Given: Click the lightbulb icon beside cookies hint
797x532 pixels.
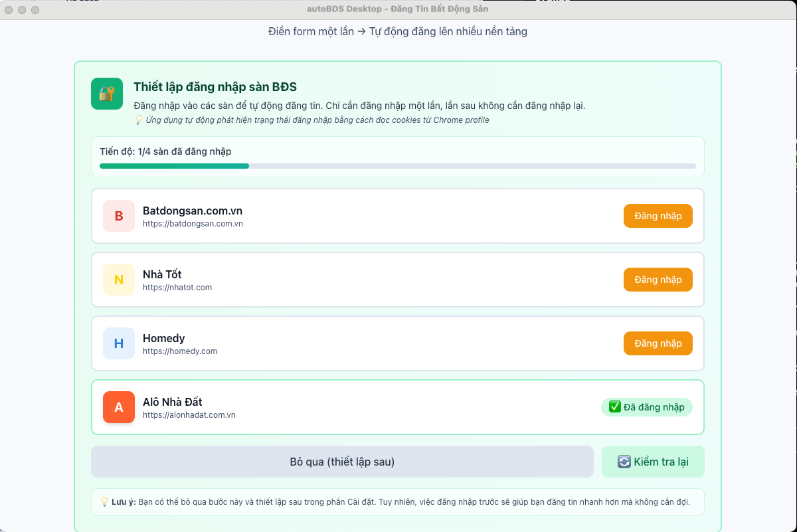Looking at the screenshot, I should coord(139,120).
